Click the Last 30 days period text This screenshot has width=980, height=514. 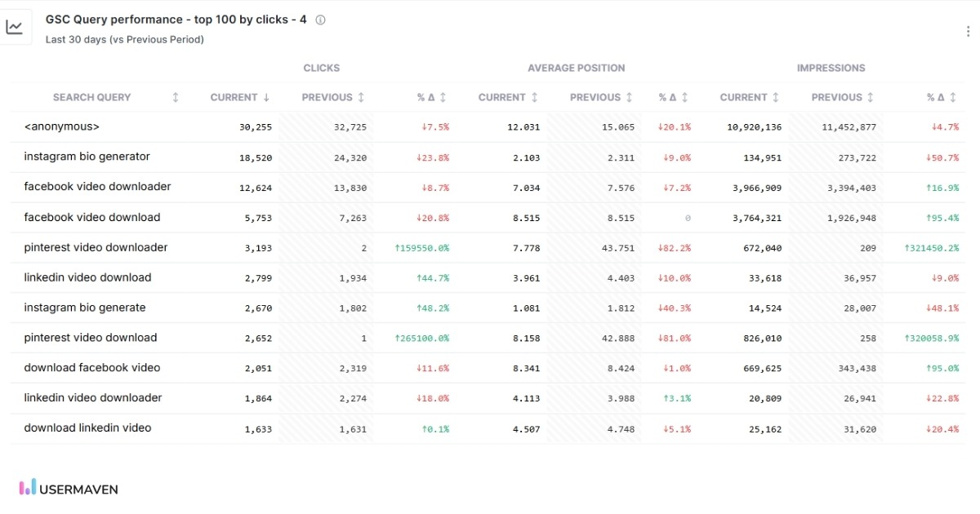coord(124,39)
